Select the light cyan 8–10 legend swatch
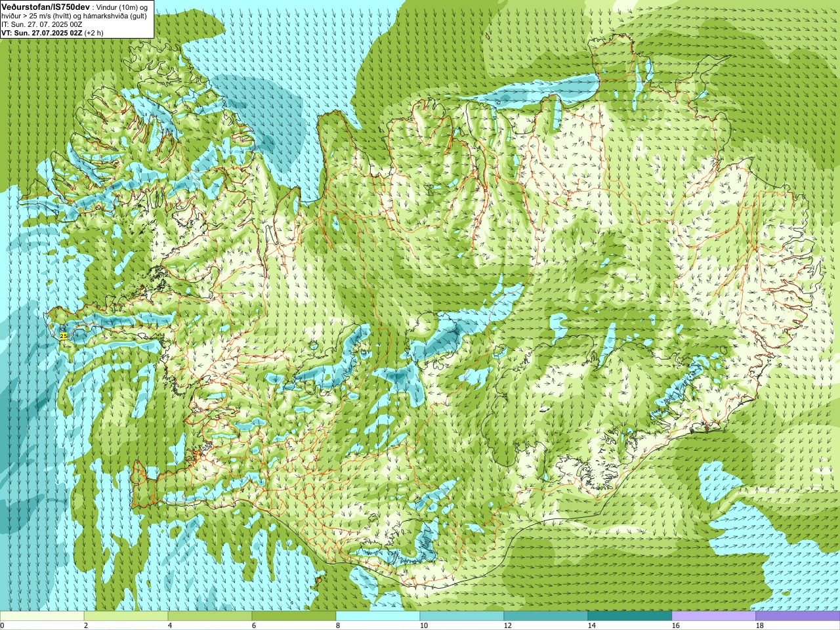The image size is (840, 630). [x=378, y=616]
